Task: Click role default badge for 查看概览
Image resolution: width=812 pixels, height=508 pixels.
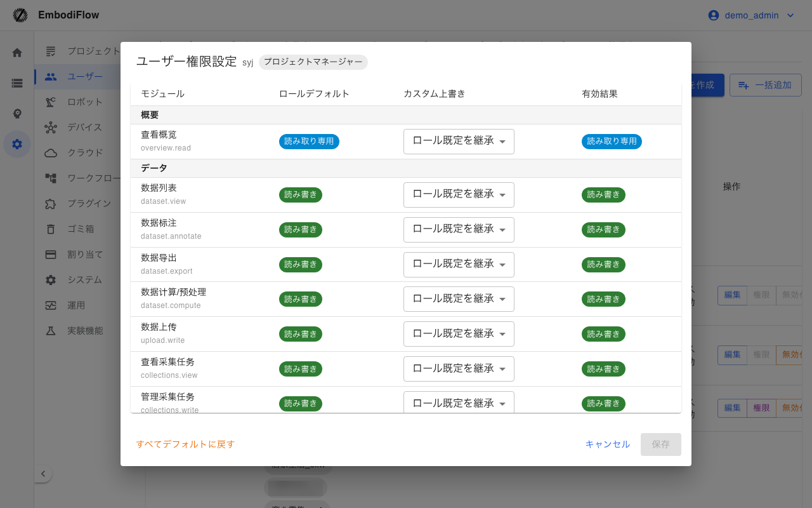Action: click(309, 142)
